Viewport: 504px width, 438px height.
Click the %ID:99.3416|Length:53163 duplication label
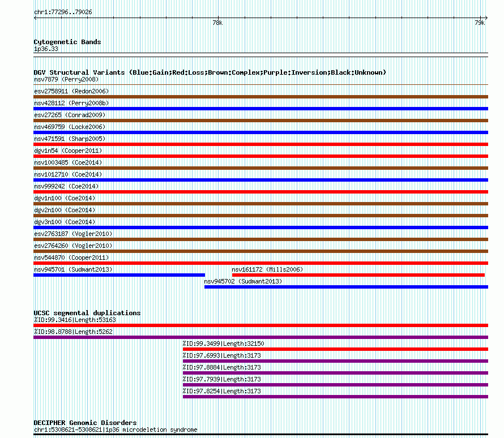pyautogui.click(x=75, y=320)
